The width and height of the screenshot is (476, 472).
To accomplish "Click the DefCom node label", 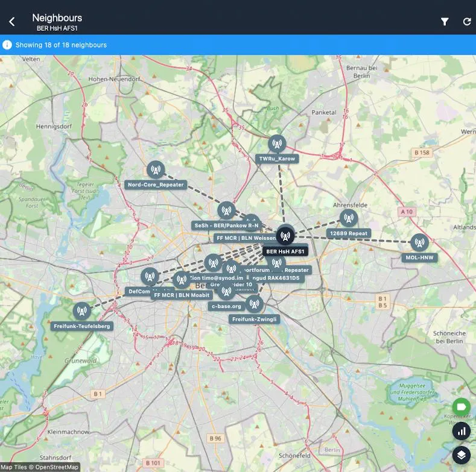I will click(x=139, y=292).
